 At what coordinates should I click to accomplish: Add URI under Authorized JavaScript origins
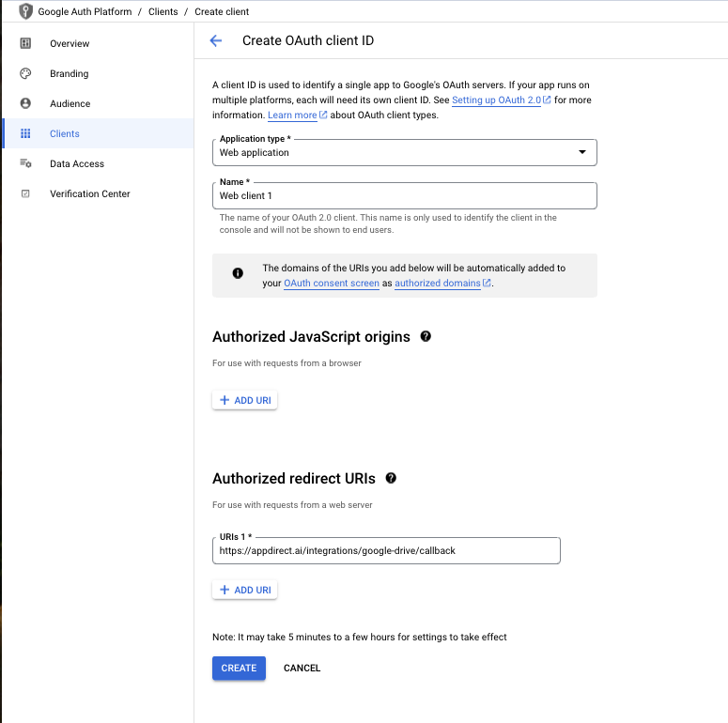coord(244,400)
